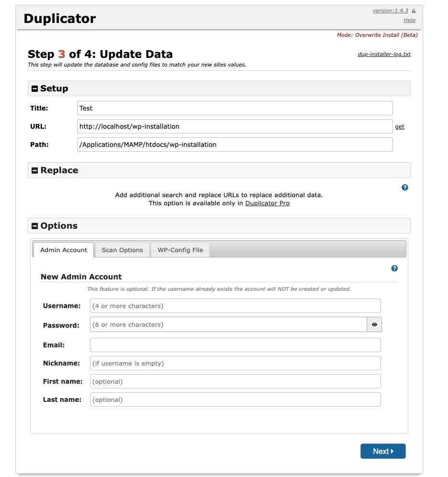Focus the Password input field
This screenshot has width=448, height=477.
(x=229, y=324)
